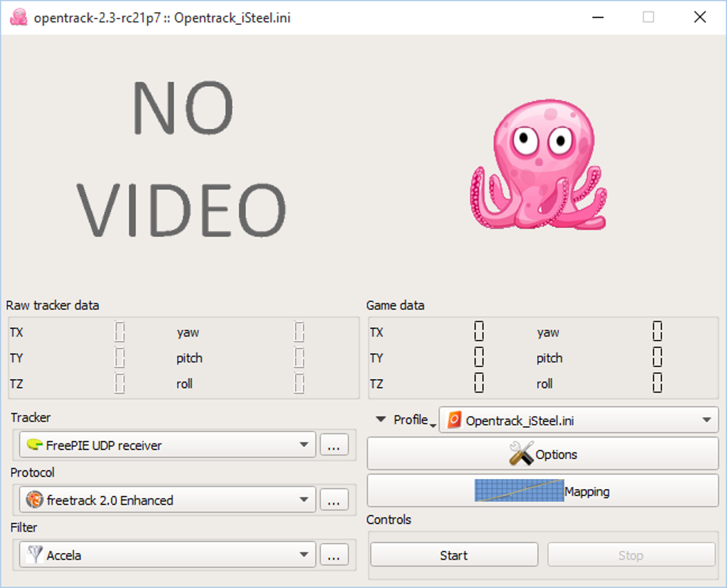Click the Opentrack_iSteel.ini profile file icon
The image size is (727, 588).
(455, 420)
